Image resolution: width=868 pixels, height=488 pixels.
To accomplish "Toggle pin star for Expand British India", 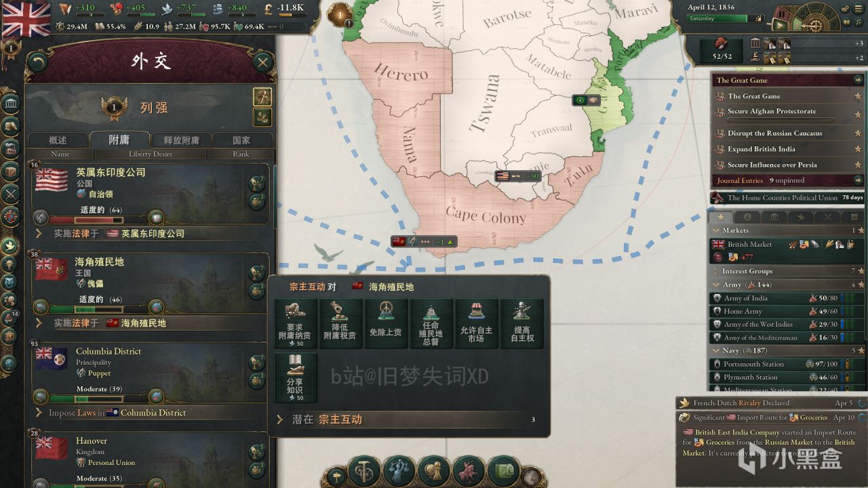I will 858,149.
